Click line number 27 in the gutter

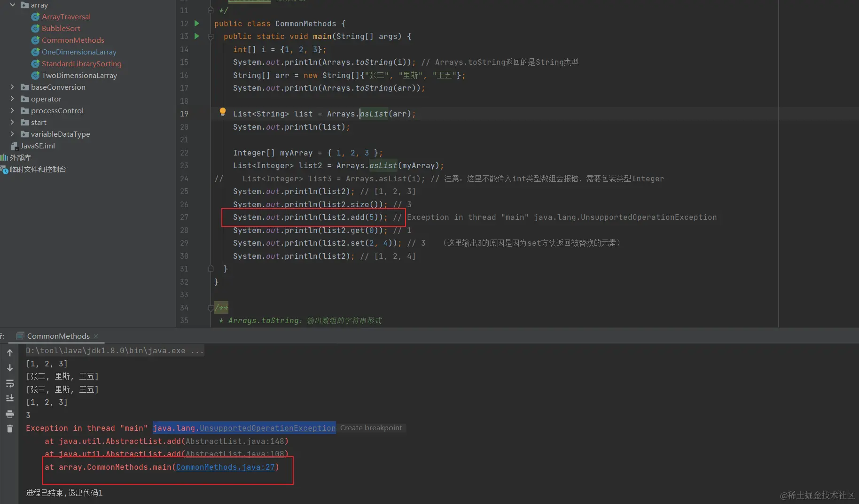(184, 217)
